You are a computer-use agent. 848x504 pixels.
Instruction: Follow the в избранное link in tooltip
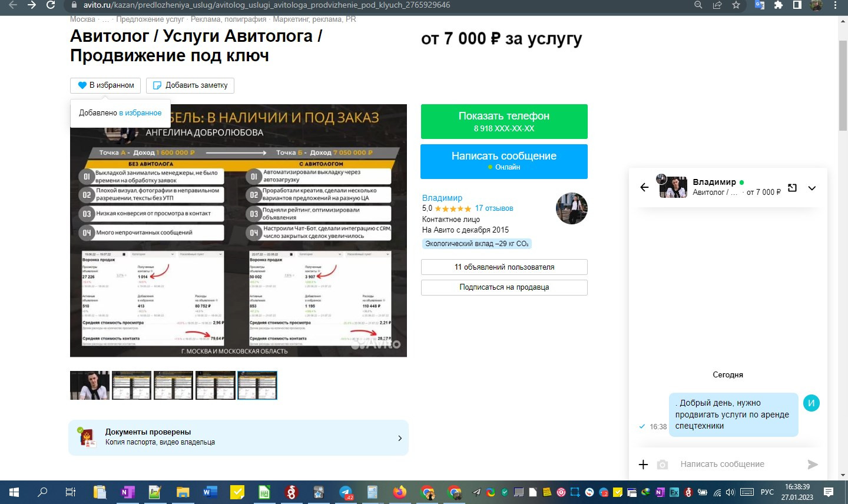(x=140, y=113)
